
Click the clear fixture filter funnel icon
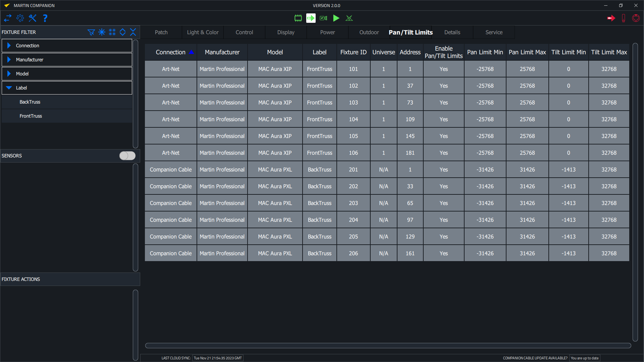tap(91, 32)
